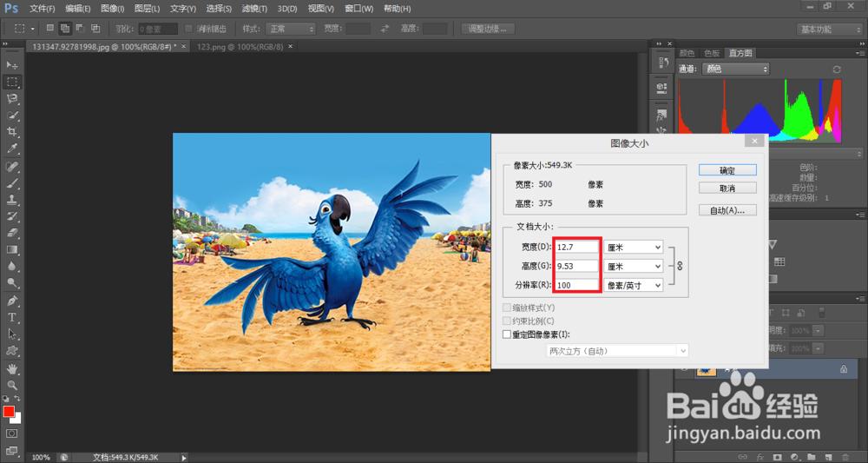868x463 pixels.
Task: Select the Move tool
Action: coord(11,65)
